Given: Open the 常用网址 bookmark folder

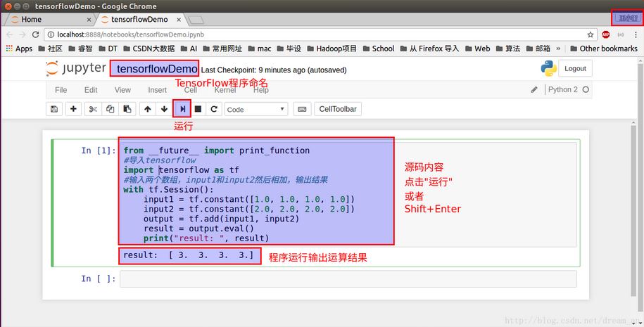Looking at the screenshot, I should (222, 49).
